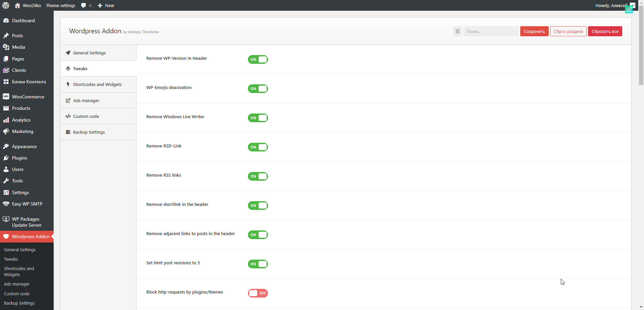Click the Media icon in sidebar
The height and width of the screenshot is (310, 644).
[6, 47]
